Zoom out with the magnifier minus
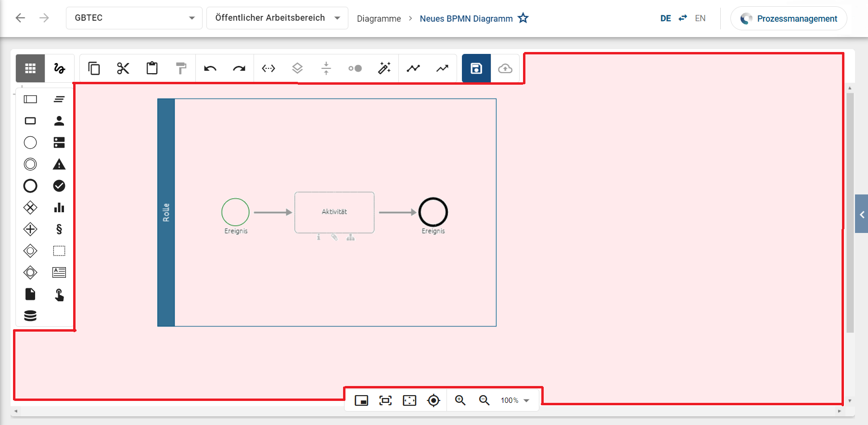The image size is (868, 425). pos(485,400)
